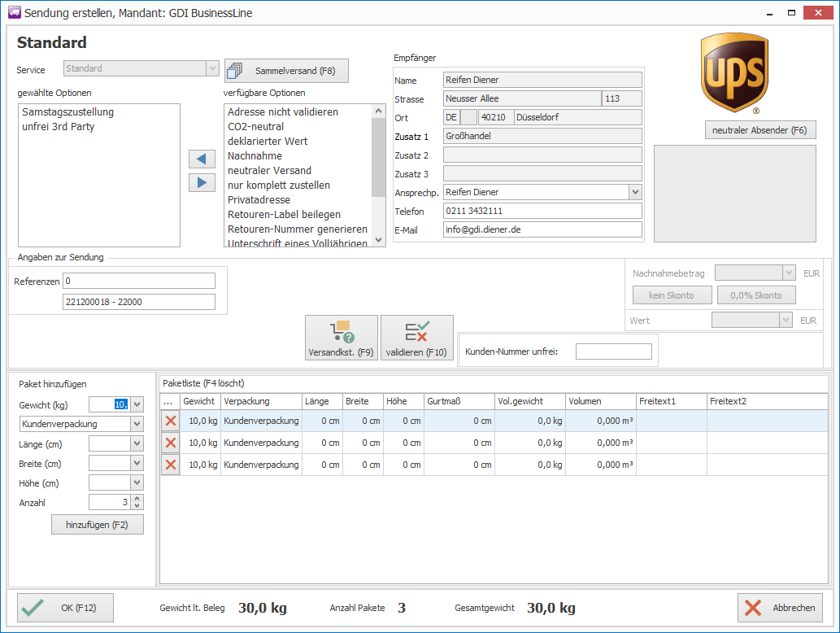Click validieren (F10) icon button
Image resolution: width=840 pixels, height=633 pixels.
click(416, 338)
